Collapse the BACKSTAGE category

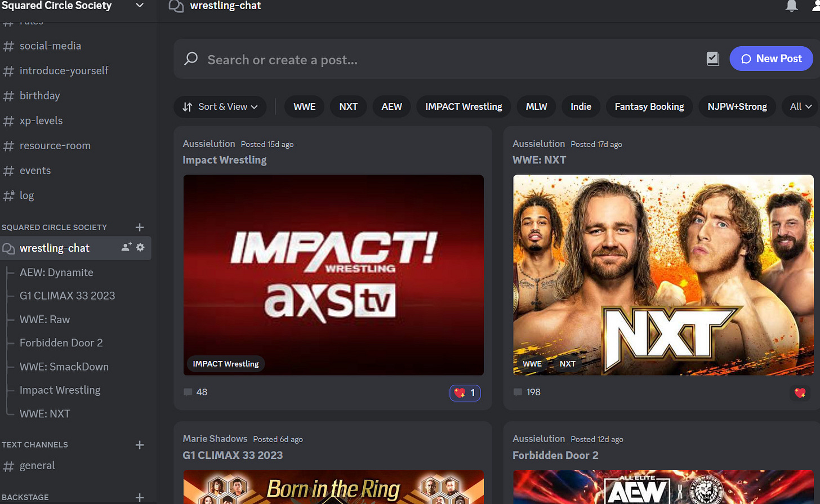pyautogui.click(x=25, y=498)
